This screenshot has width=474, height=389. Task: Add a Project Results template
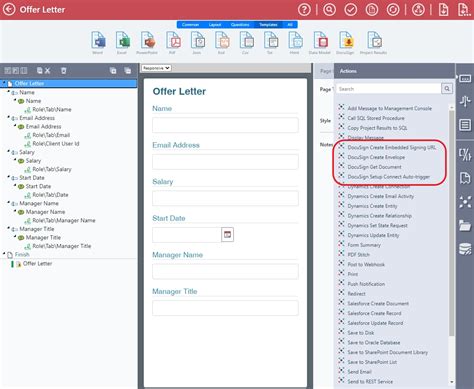pyautogui.click(x=374, y=43)
